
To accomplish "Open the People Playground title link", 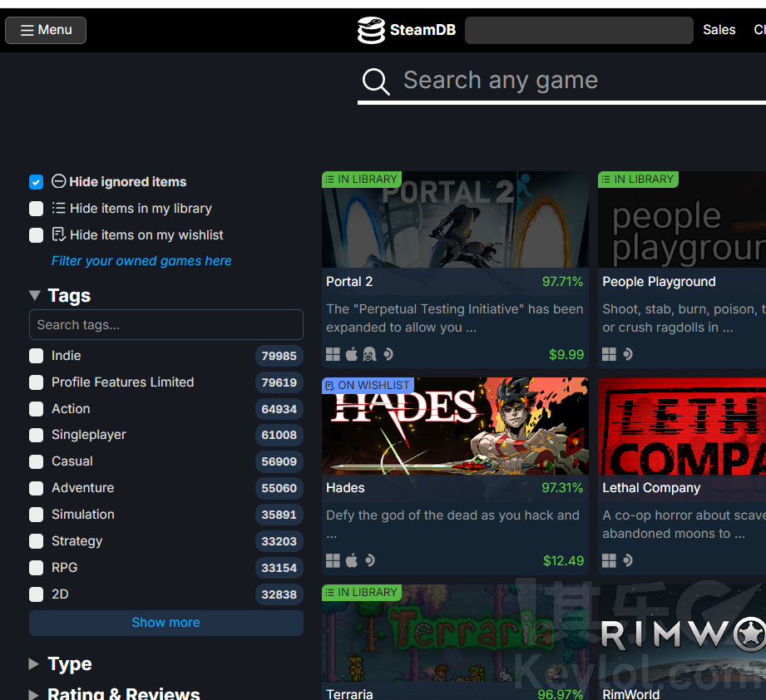I will 659,282.
